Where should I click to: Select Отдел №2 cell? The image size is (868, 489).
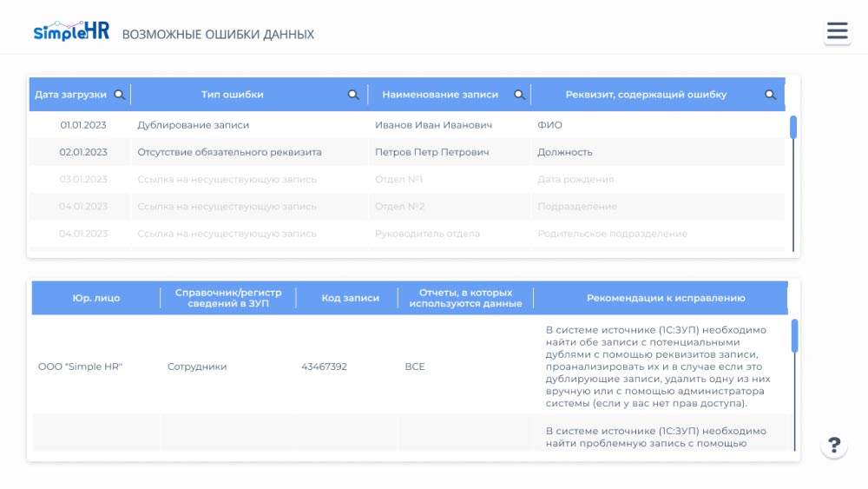click(x=399, y=206)
